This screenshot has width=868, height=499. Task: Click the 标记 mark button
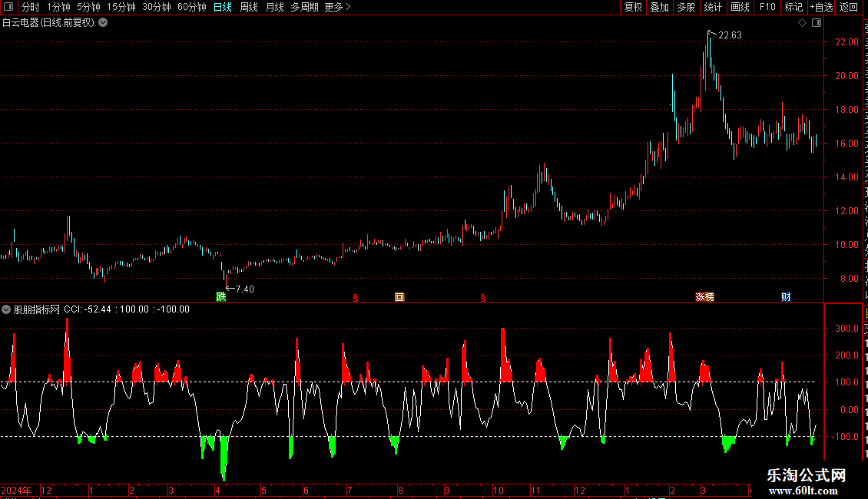pos(793,7)
